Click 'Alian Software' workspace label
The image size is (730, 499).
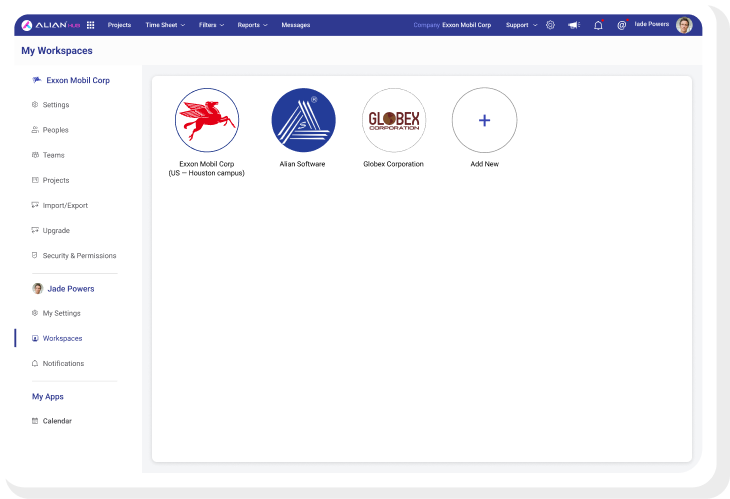(303, 164)
